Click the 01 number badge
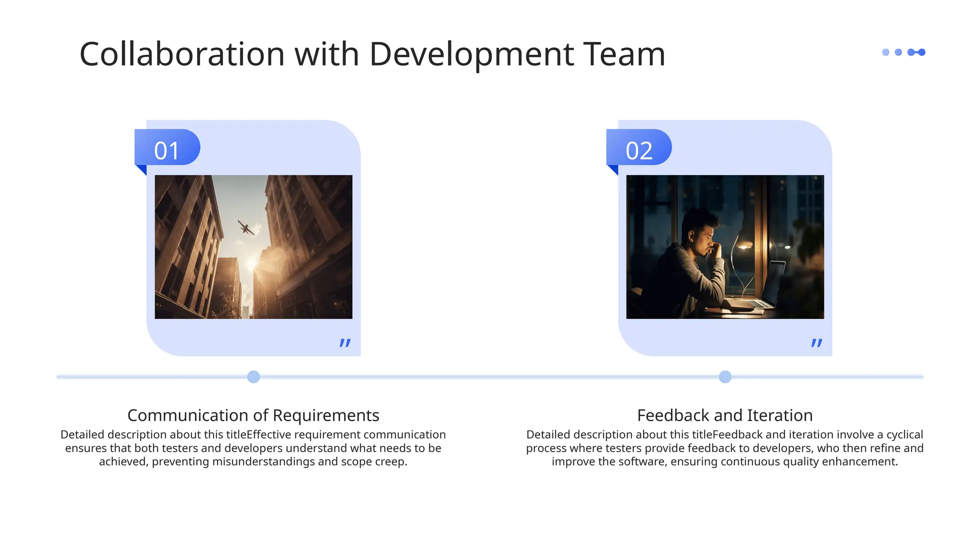This screenshot has width=980, height=551. point(167,148)
